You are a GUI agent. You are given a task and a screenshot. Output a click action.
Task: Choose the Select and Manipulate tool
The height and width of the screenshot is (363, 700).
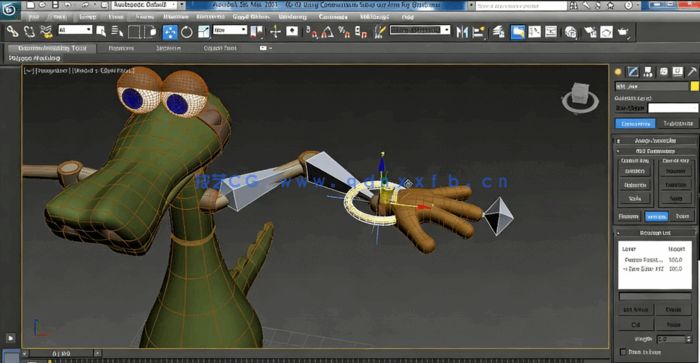pos(275,32)
